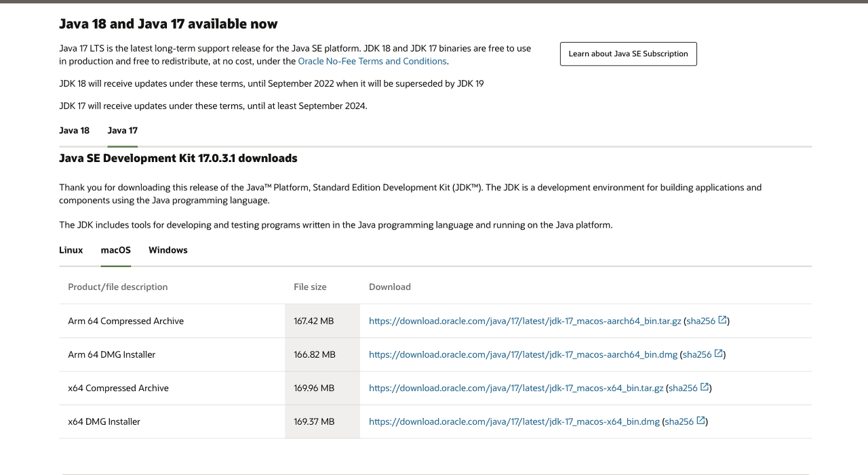This screenshot has height=475, width=868.
Task: Open external icon beside x64 Compressed Archive sha256
Action: pos(705,387)
